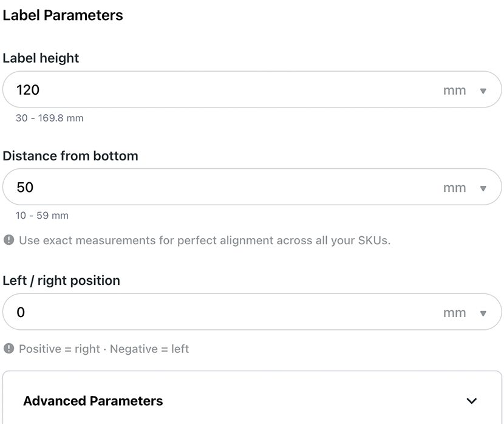Image resolution: width=504 pixels, height=424 pixels.
Task: Click the info icon beside Positive = right hint
Action: point(9,349)
